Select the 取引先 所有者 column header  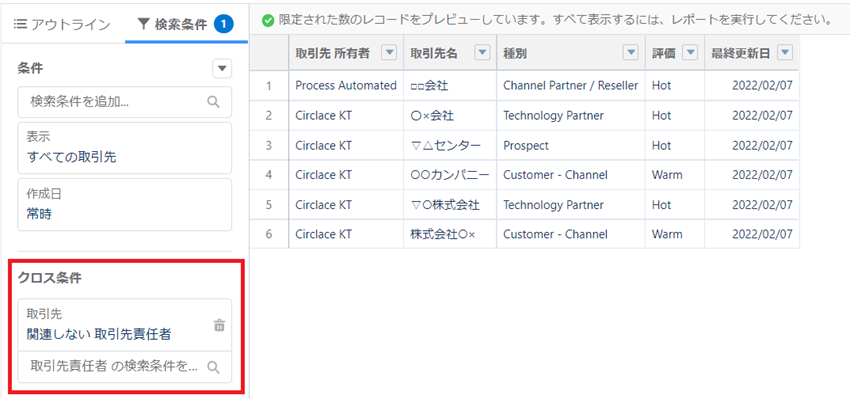346,53
